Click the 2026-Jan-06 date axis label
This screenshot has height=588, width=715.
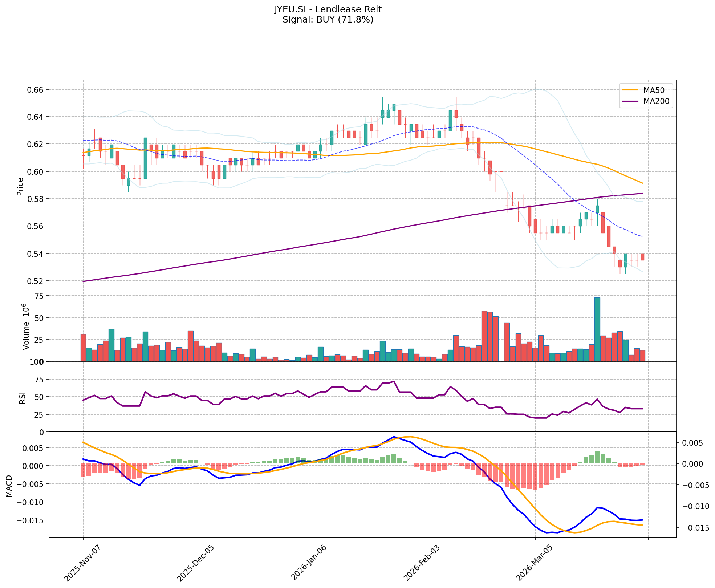pos(309,563)
